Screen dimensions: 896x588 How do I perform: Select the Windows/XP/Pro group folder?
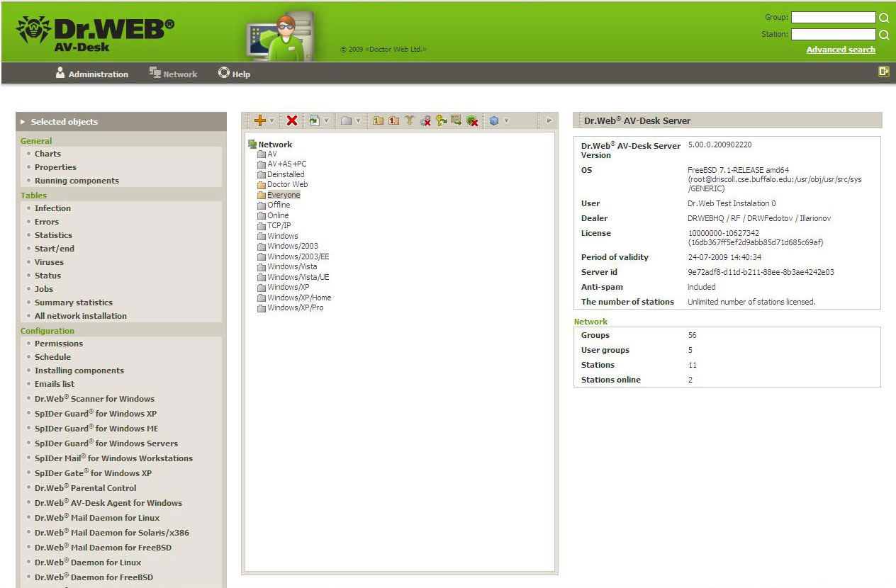point(291,307)
